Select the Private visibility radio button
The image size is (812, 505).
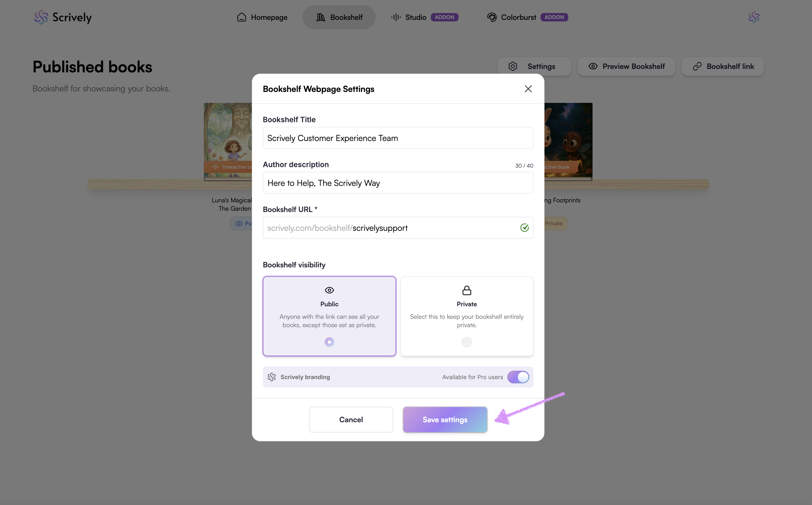(x=467, y=342)
